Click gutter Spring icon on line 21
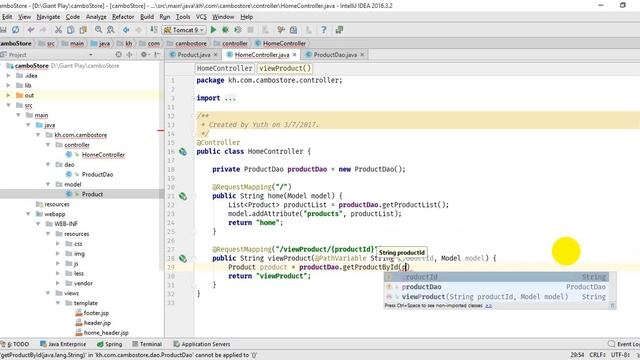The image size is (640, 360). (x=183, y=196)
